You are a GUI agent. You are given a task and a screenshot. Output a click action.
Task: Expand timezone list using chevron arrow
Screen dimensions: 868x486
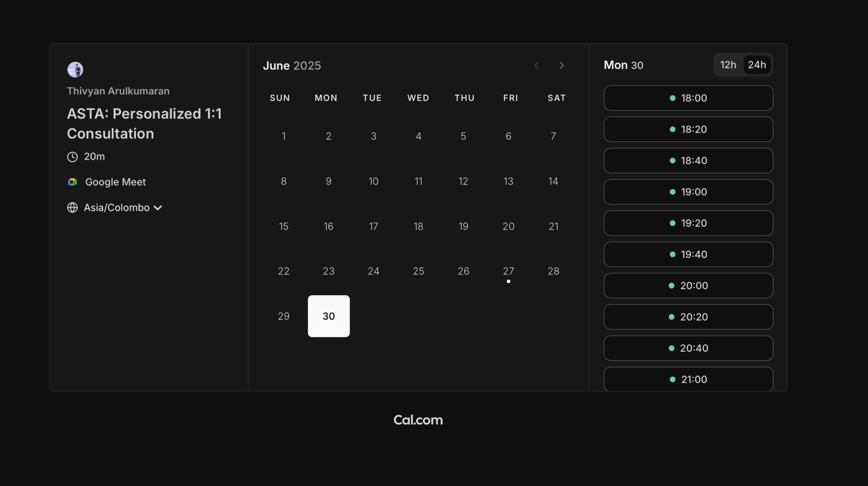pos(158,208)
